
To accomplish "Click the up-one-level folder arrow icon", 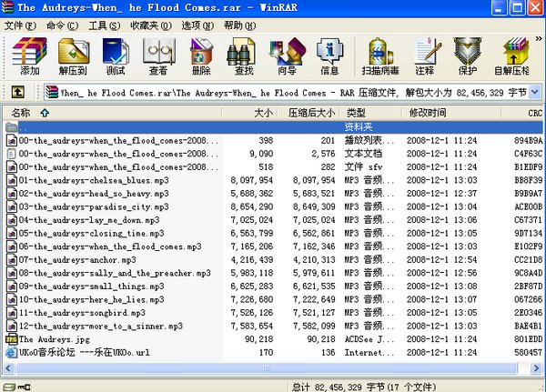I will [x=18, y=92].
